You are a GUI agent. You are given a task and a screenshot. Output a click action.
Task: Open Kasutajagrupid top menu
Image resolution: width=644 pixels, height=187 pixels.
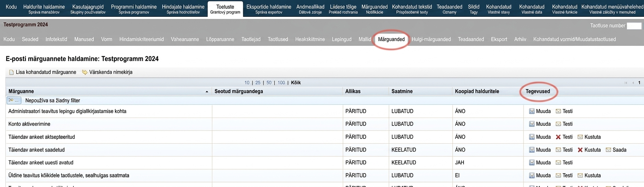click(x=88, y=9)
